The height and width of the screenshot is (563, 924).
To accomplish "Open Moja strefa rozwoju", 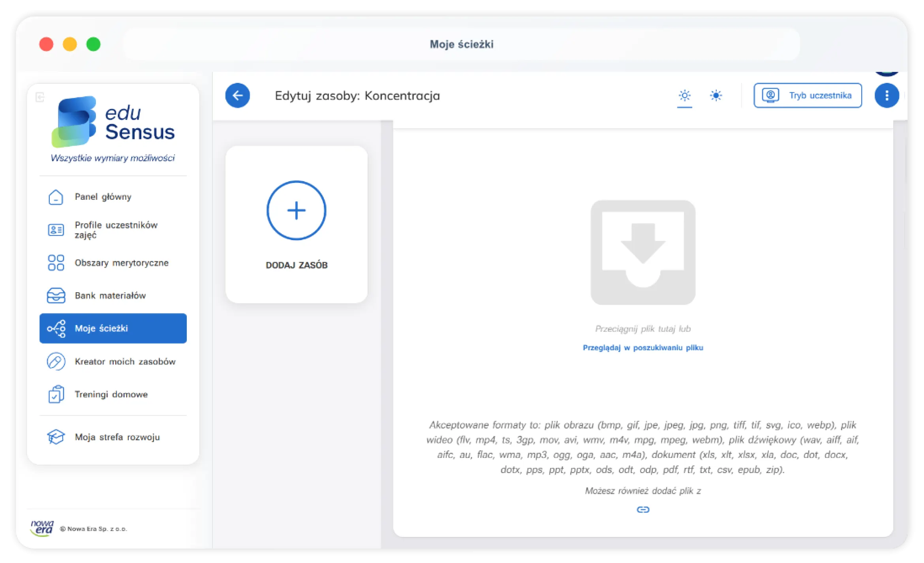I will click(x=113, y=437).
